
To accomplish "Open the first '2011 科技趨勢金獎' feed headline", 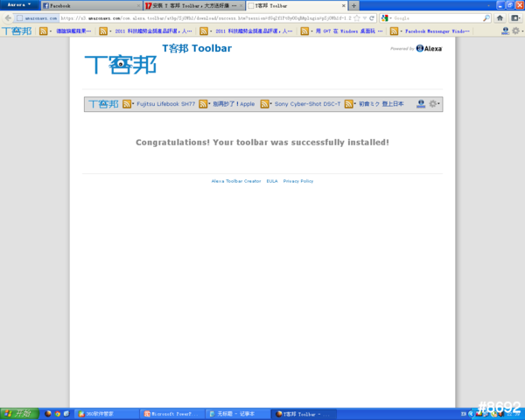I will click(153, 31).
